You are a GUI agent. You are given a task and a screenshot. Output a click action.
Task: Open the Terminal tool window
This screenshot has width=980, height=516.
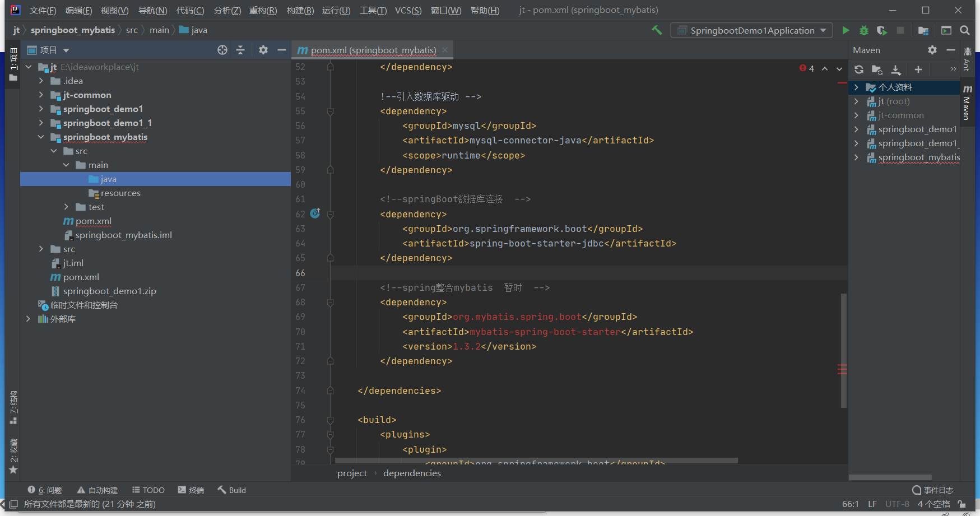click(191, 490)
